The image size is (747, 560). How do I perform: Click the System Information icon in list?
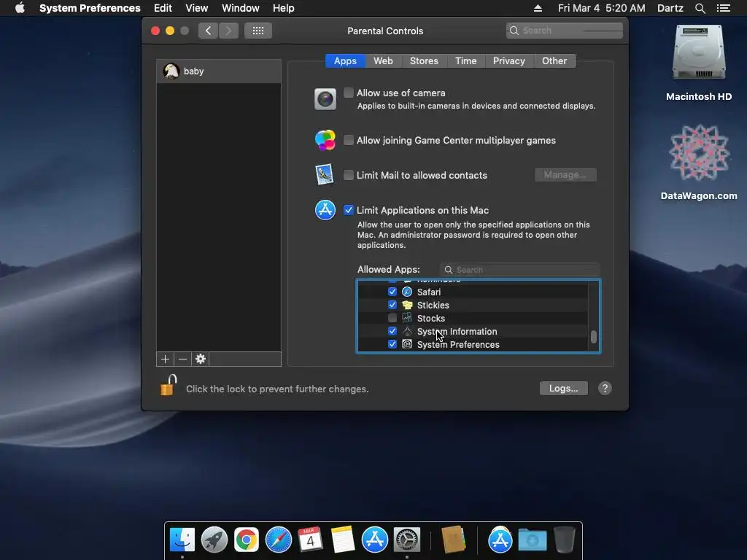(407, 332)
